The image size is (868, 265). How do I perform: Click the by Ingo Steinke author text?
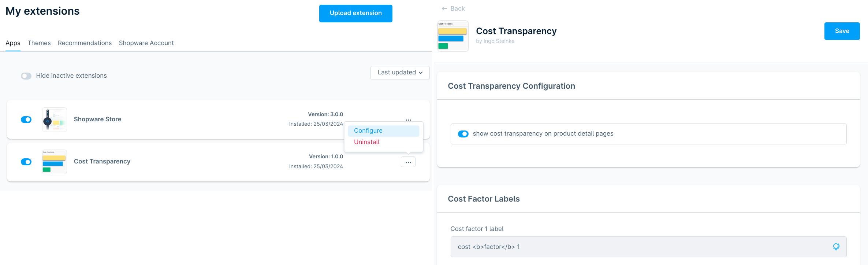[x=495, y=41]
